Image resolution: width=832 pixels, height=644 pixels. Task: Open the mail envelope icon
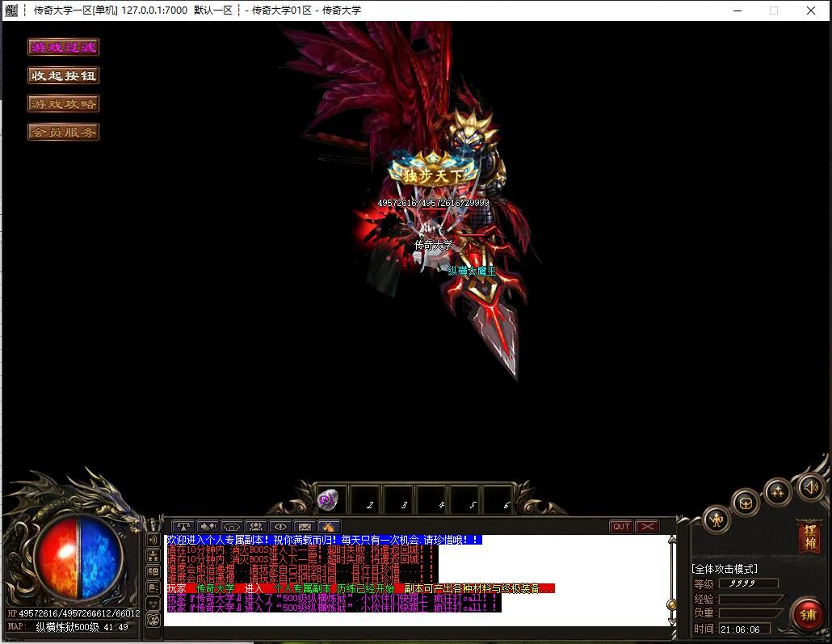click(x=305, y=526)
